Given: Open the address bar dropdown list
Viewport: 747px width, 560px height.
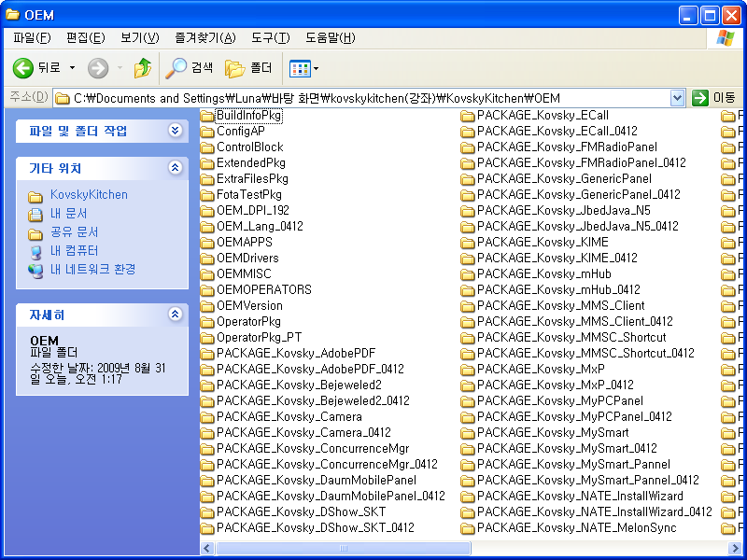Looking at the screenshot, I should click(x=676, y=97).
